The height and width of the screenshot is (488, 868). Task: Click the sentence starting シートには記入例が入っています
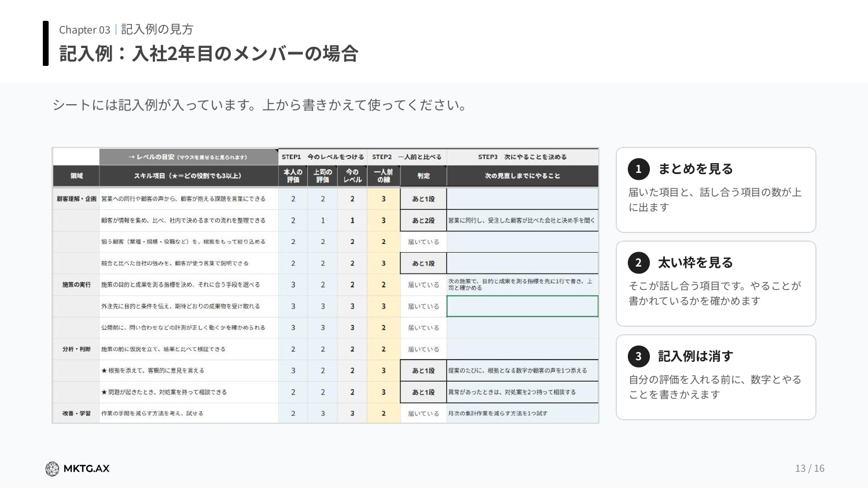click(260, 105)
